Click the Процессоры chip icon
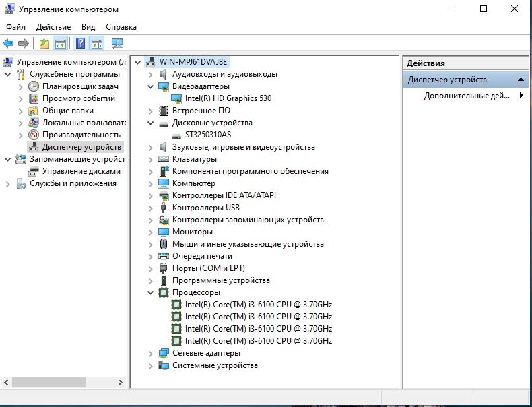The height and width of the screenshot is (407, 532). pyautogui.click(x=163, y=292)
